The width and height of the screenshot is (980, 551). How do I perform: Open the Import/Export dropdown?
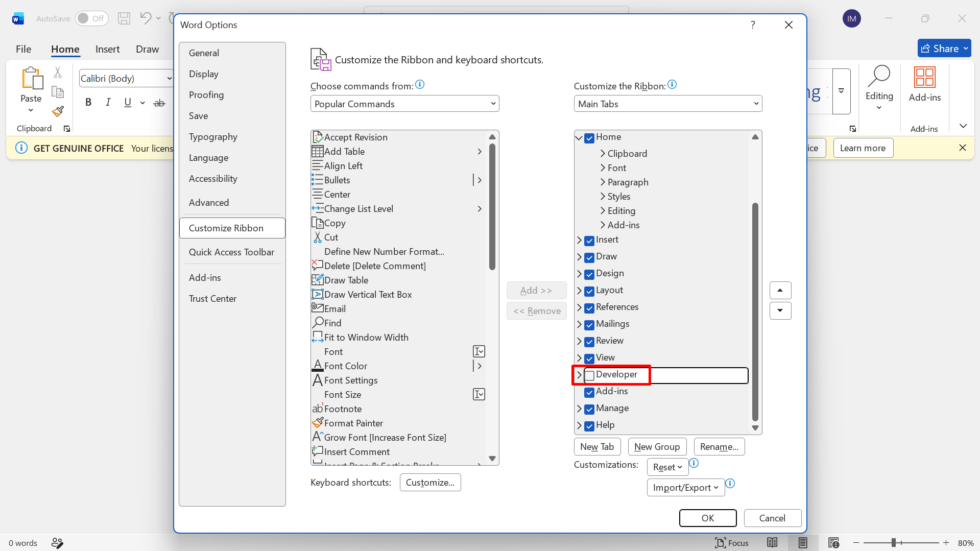pyautogui.click(x=686, y=488)
